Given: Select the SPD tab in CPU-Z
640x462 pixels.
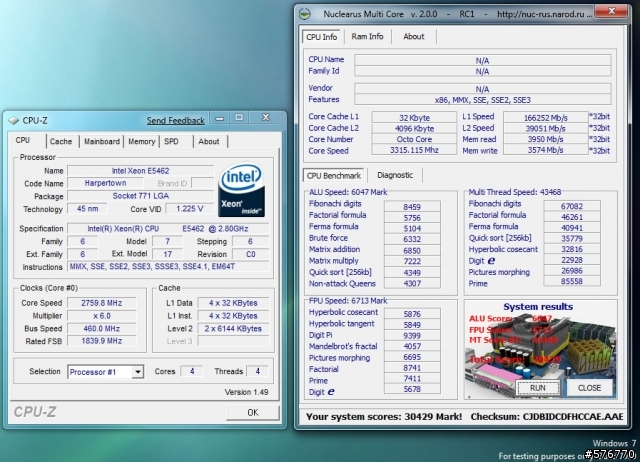Looking at the screenshot, I should pyautogui.click(x=171, y=142).
